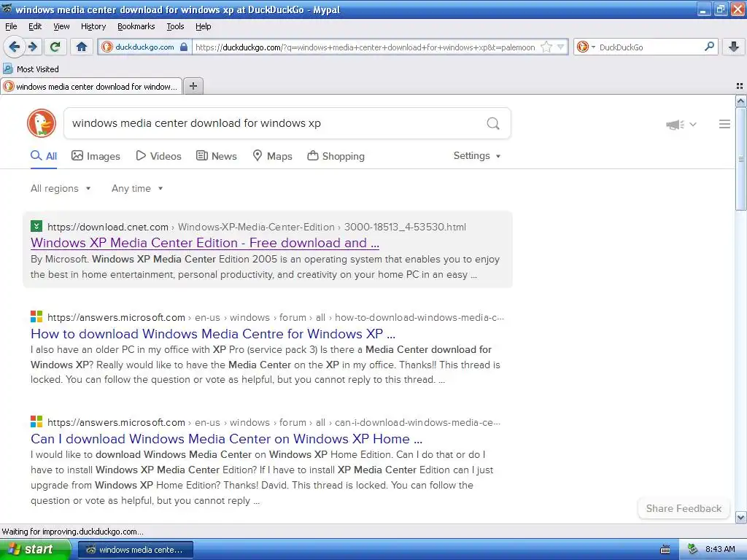Screen dimensions: 747x560
Task: Submit search with the page magnifier icon
Action: tap(493, 123)
